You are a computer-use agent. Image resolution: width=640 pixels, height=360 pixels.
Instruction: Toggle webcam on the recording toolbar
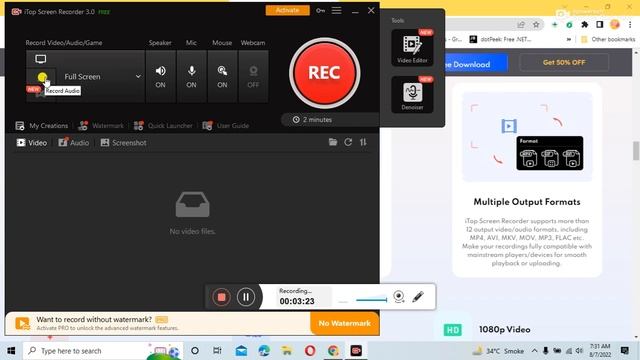click(399, 297)
